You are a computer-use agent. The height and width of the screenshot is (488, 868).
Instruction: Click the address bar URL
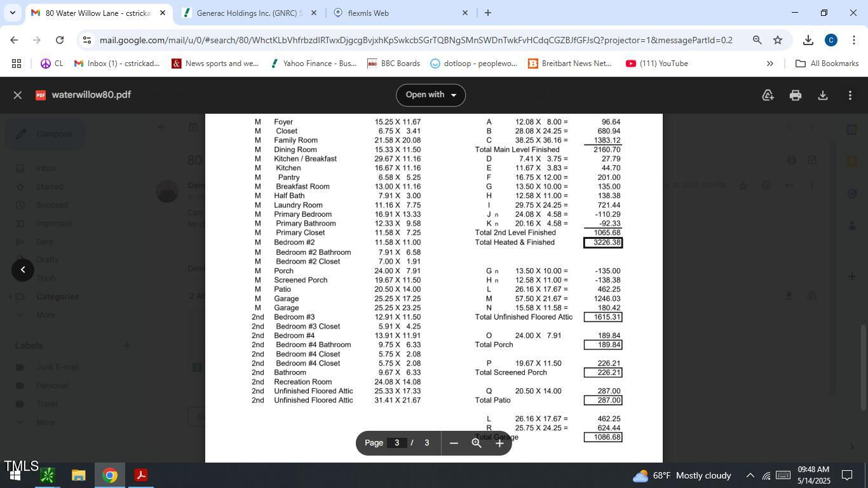(x=416, y=40)
